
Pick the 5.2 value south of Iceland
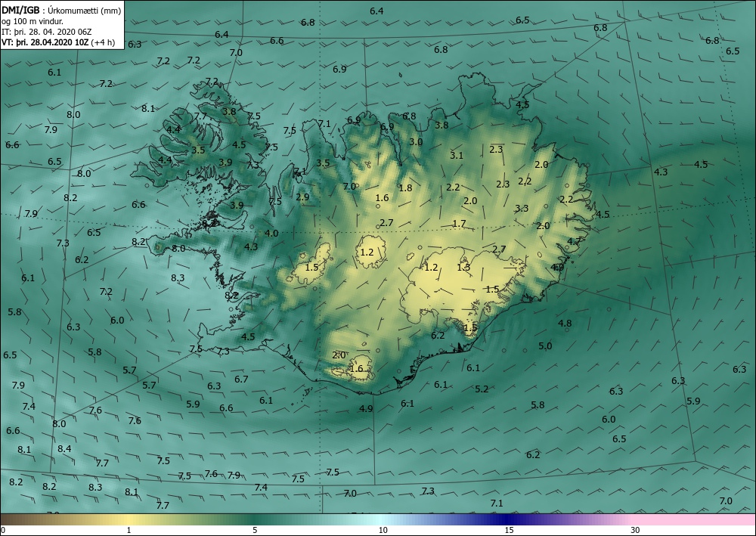click(482, 389)
